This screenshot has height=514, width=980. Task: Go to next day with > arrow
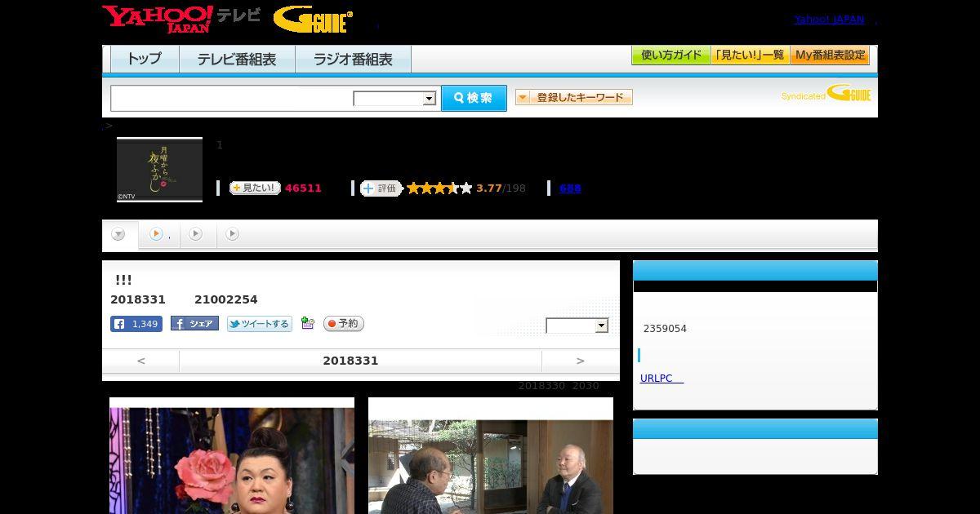coord(581,361)
